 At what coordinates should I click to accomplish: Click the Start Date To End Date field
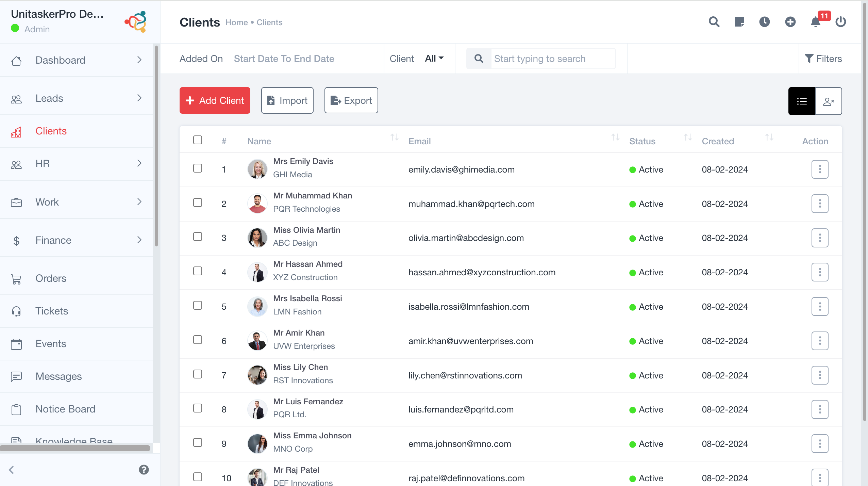(284, 59)
